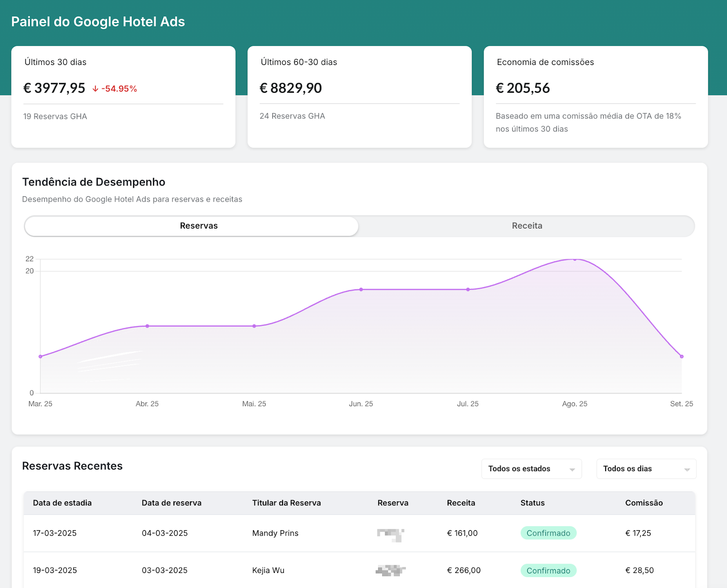
Task: Click the stay date 19-03-2025
Action: click(55, 570)
